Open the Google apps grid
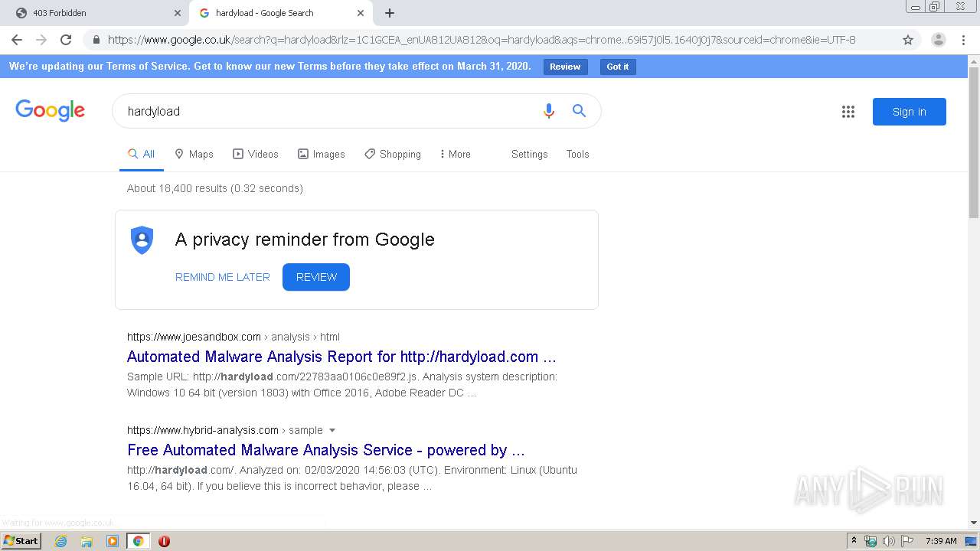980x551 pixels. (848, 112)
